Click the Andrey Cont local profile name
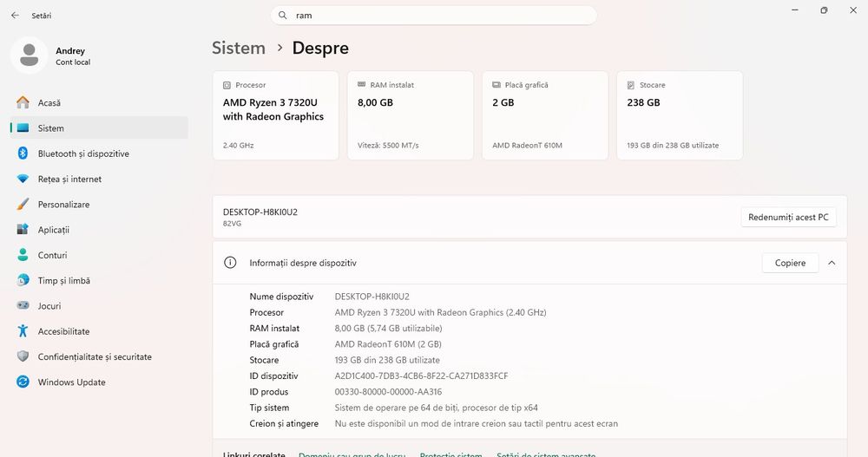Viewport: 868px width, 457px height. point(73,55)
